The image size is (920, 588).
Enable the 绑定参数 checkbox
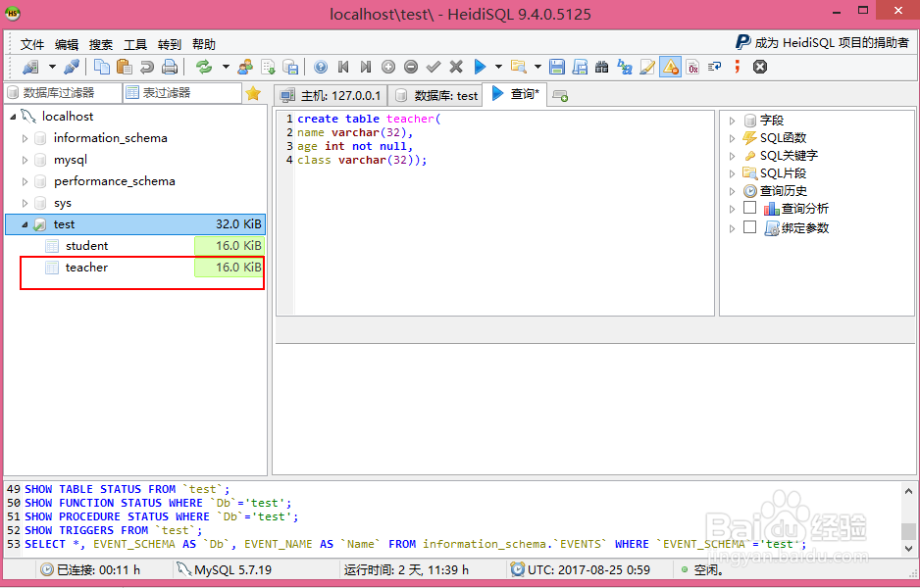coord(749,226)
